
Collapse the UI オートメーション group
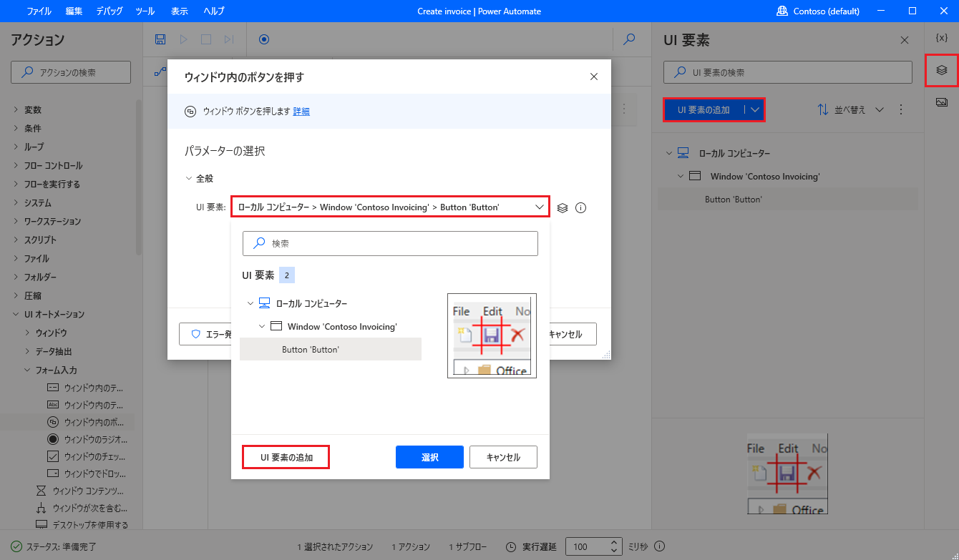16,314
